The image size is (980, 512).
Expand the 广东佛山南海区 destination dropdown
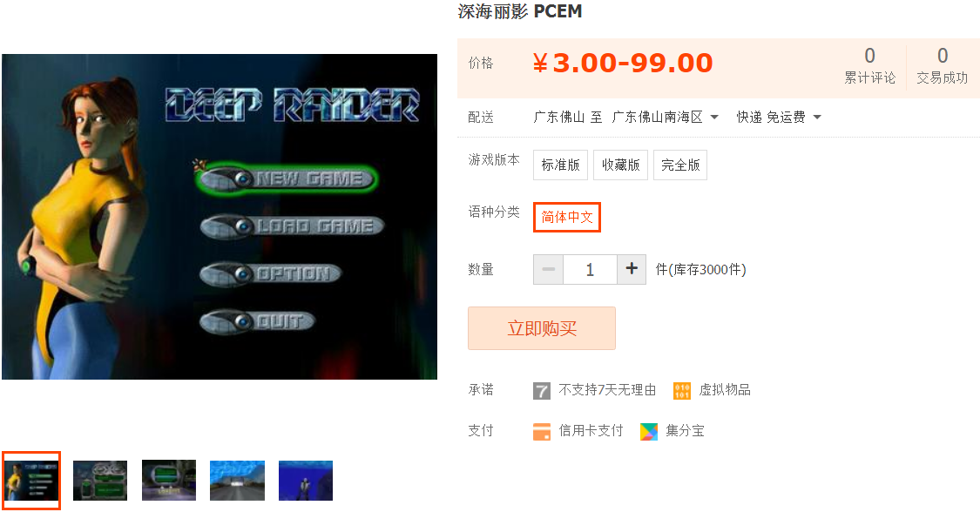coord(665,117)
